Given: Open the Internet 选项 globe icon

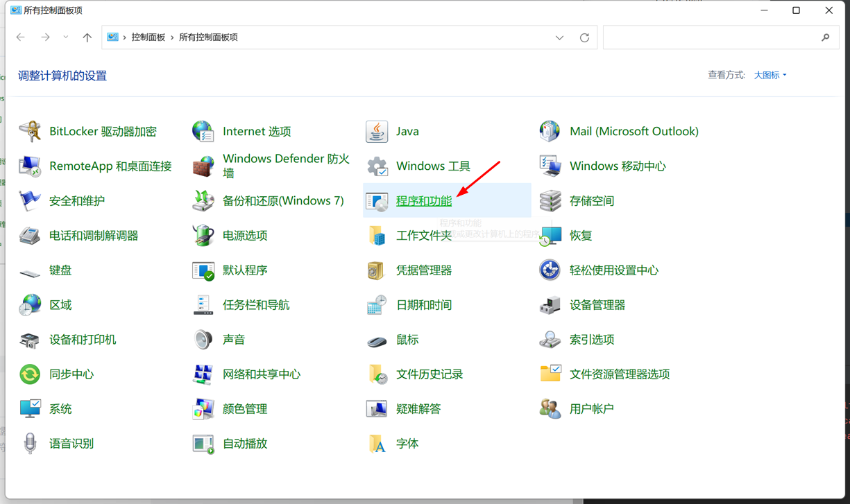Looking at the screenshot, I should click(203, 132).
